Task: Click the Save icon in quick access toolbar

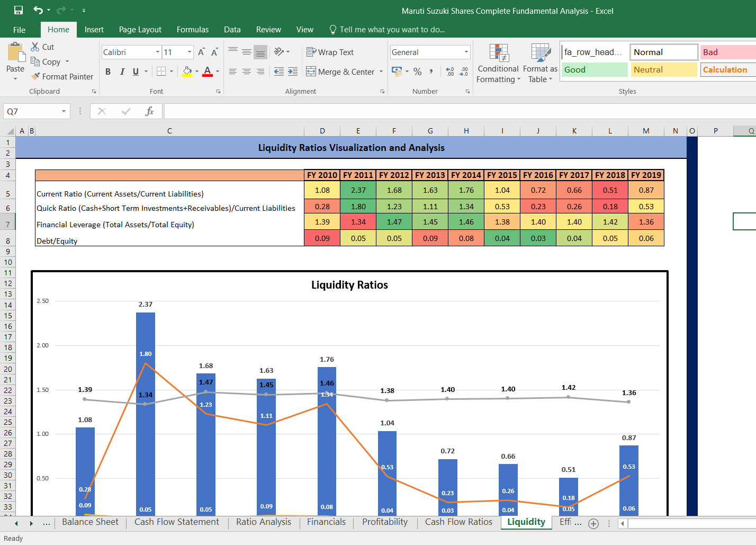Action: pos(19,10)
